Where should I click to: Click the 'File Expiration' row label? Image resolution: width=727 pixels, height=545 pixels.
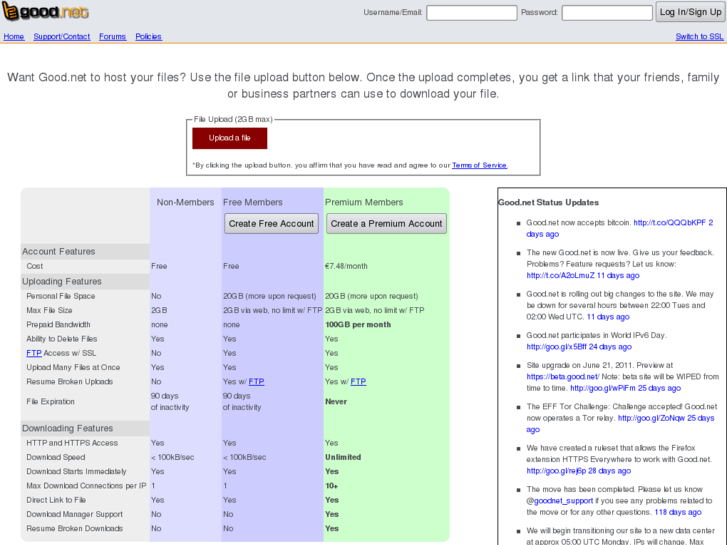(51, 402)
